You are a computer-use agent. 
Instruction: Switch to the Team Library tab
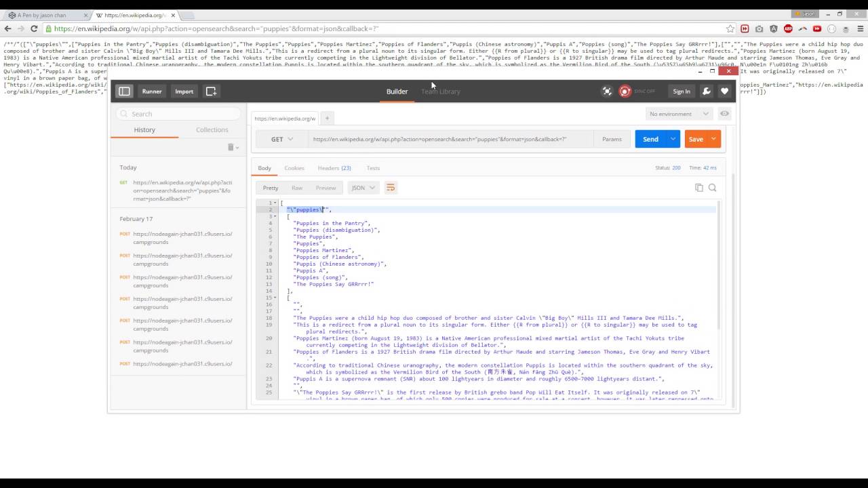tap(441, 91)
